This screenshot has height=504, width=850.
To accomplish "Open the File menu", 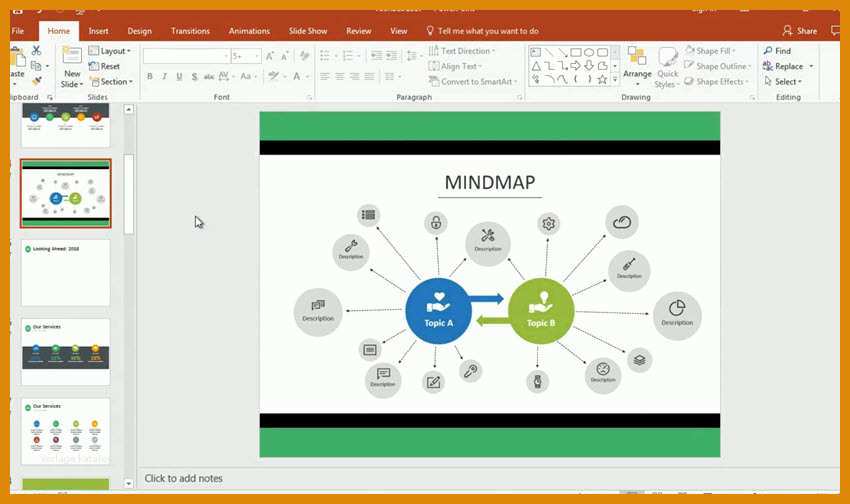I will [x=18, y=31].
